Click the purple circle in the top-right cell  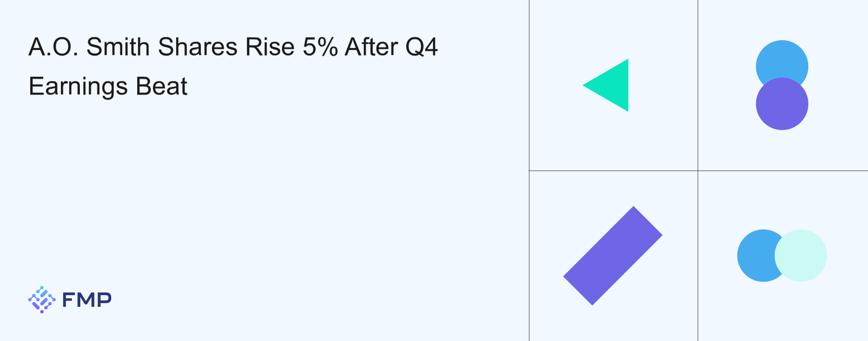point(782,105)
